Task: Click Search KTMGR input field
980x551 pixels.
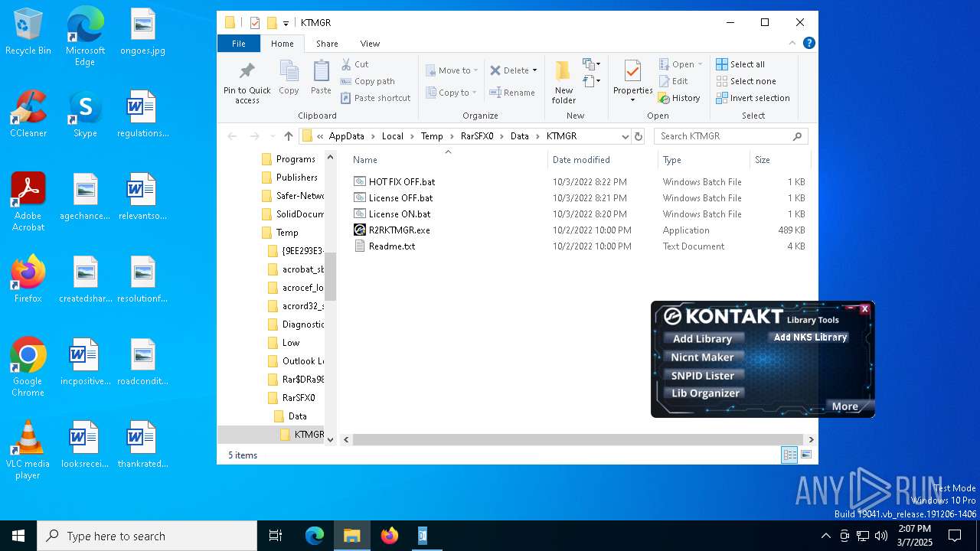Action: (x=731, y=136)
